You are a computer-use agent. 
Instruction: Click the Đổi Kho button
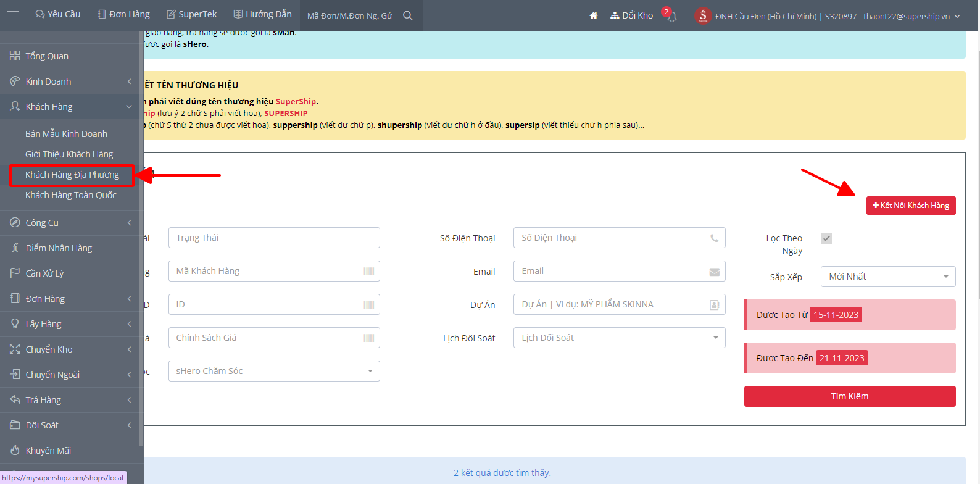(631, 15)
